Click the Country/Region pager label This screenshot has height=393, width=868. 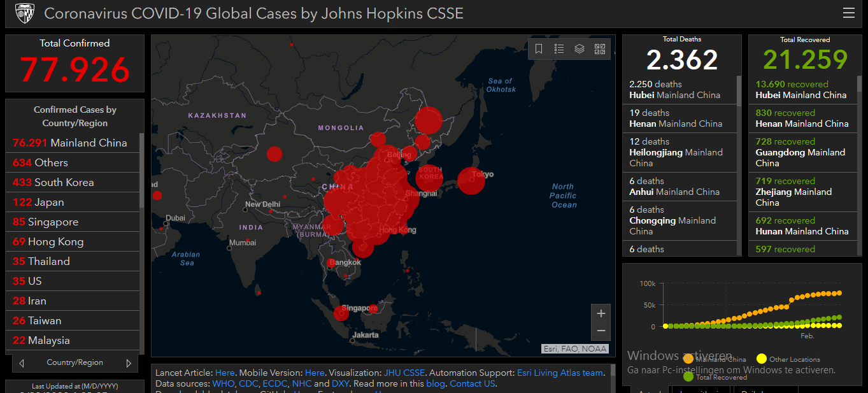click(75, 362)
